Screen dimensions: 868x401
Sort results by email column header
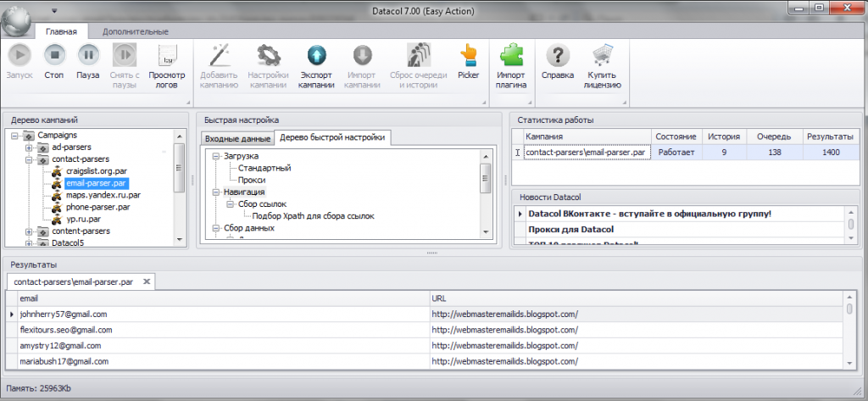223,298
